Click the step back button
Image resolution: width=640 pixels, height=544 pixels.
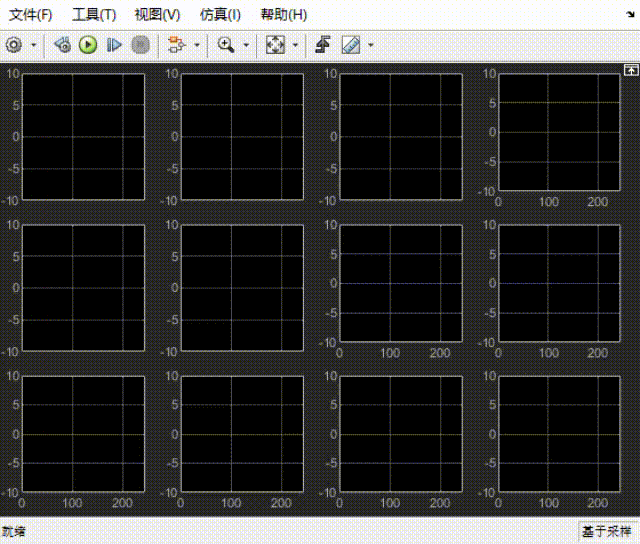[x=63, y=45]
